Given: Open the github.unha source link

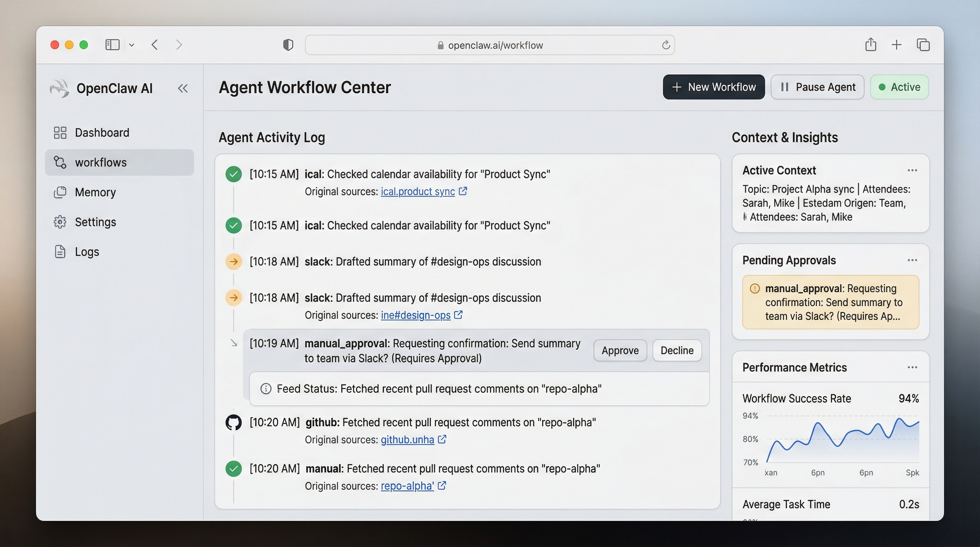Looking at the screenshot, I should [407, 439].
